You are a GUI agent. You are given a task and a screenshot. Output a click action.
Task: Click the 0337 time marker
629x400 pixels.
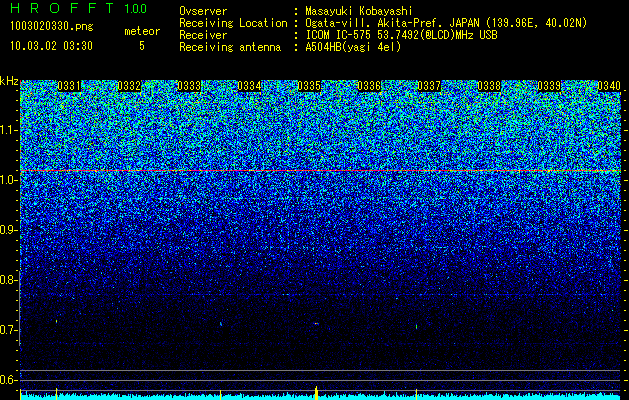[x=429, y=86]
